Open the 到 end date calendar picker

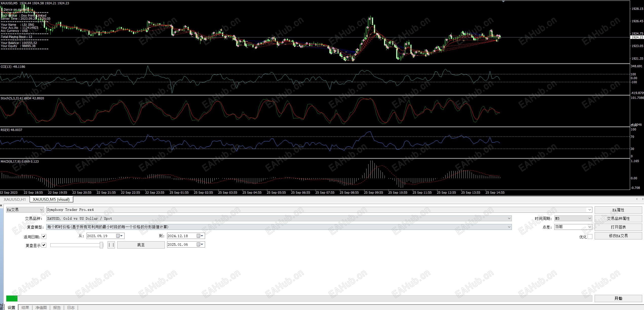pos(200,236)
